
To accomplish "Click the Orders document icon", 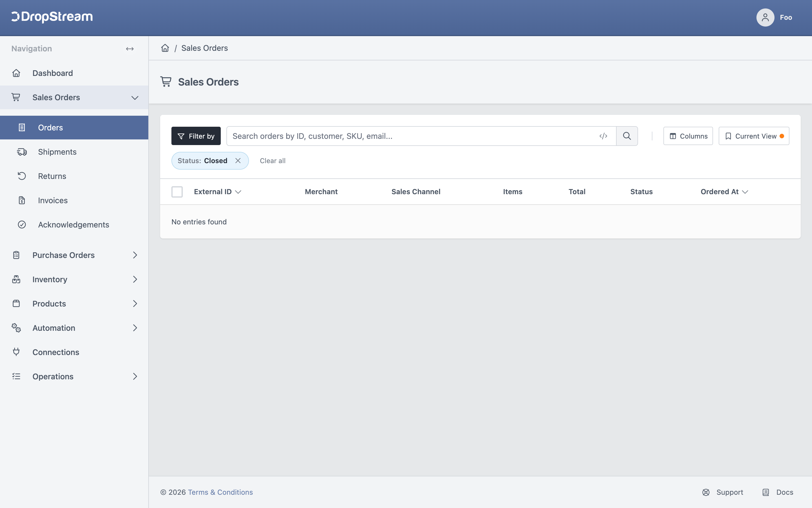I will pos(22,128).
